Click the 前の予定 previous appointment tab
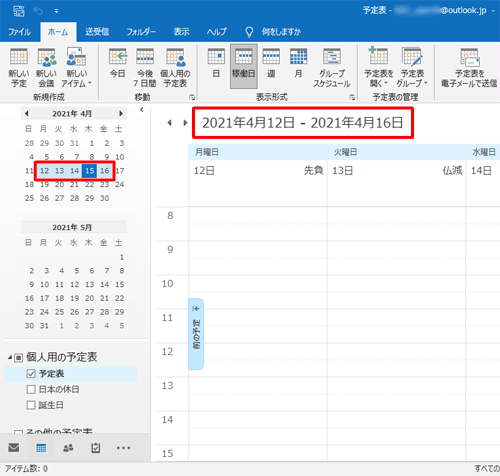Screen dimensions: 500x476 (x=196, y=334)
